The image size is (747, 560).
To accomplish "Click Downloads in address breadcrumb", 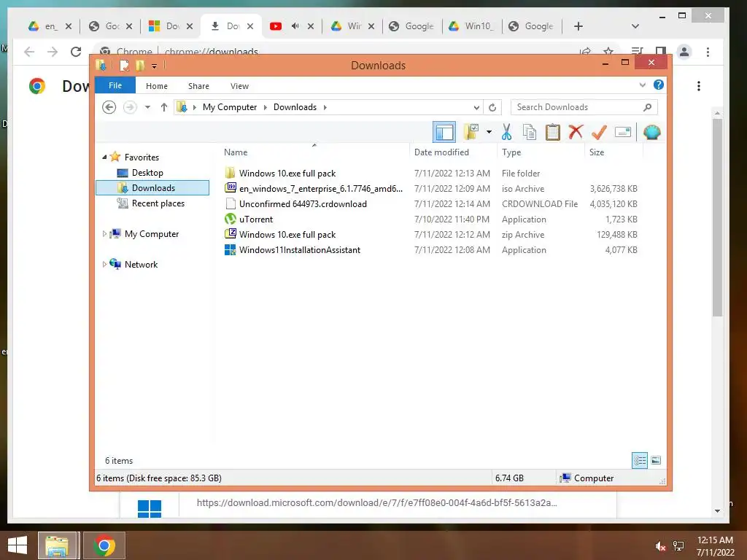I will 295,107.
